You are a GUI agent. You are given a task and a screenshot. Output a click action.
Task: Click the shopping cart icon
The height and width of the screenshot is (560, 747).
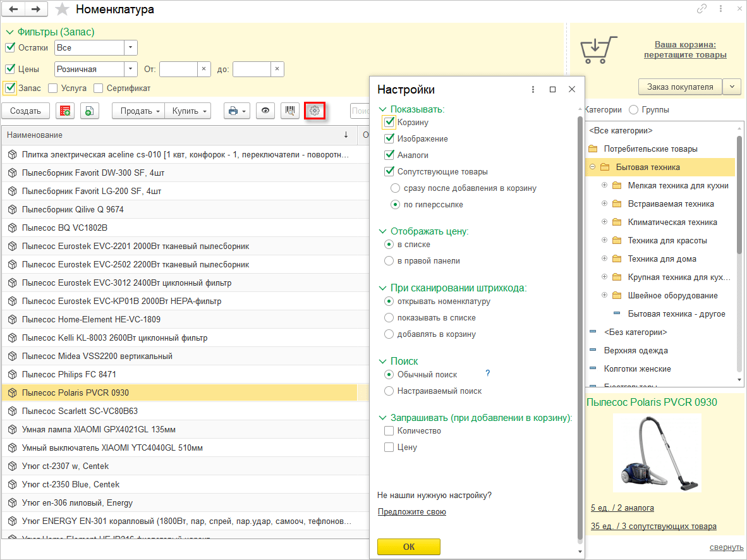click(x=598, y=49)
